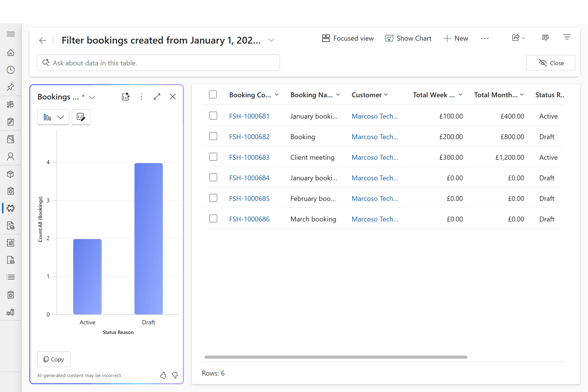Click the thumbs up feedback icon
Image resolution: width=588 pixels, height=392 pixels.
point(163,375)
